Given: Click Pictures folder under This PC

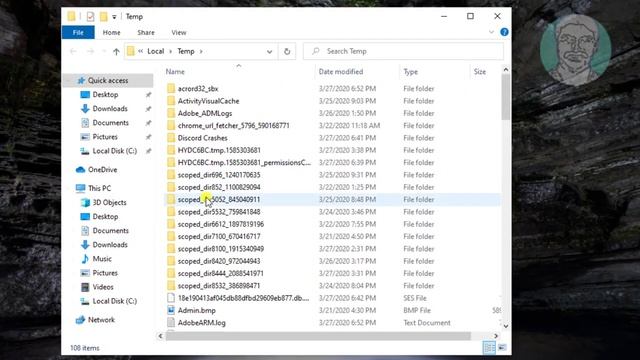Looking at the screenshot, I should 105,273.
